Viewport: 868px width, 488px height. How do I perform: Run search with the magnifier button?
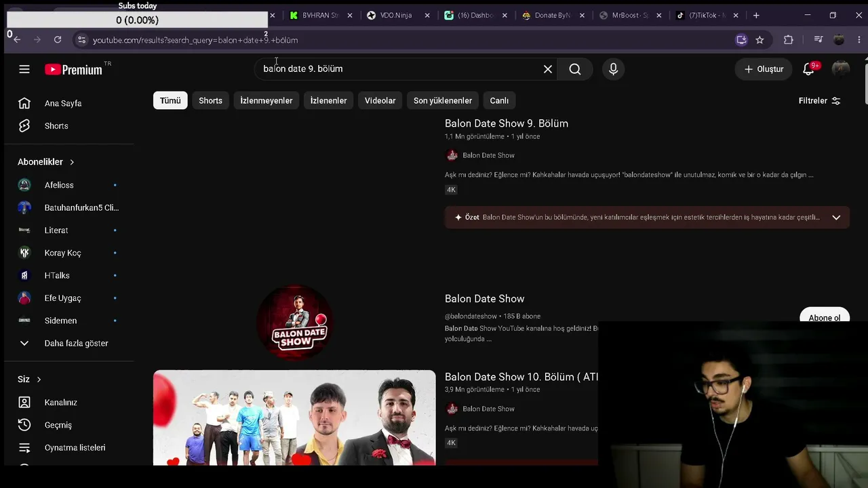[575, 69]
